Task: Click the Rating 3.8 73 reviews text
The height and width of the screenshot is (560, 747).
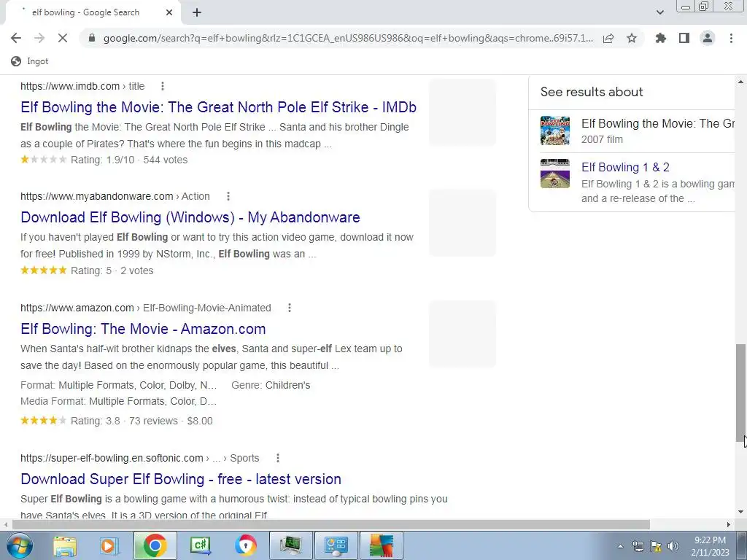Action: 142,421
